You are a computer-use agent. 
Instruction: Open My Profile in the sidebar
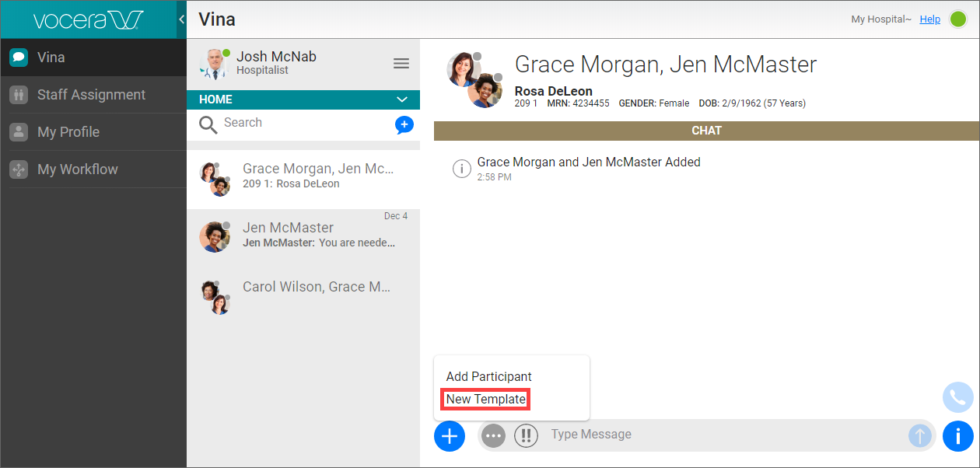[68, 132]
